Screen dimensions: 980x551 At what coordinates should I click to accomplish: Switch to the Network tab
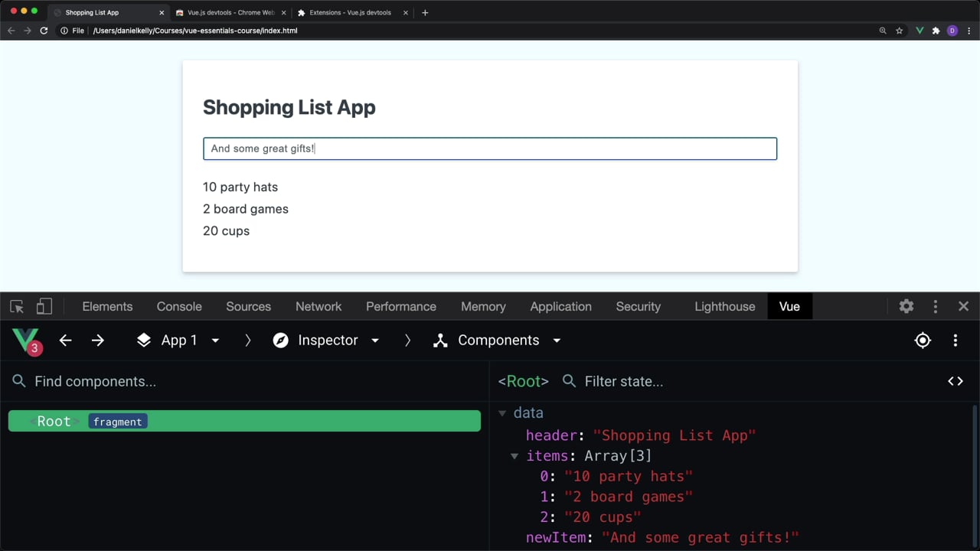pos(318,306)
